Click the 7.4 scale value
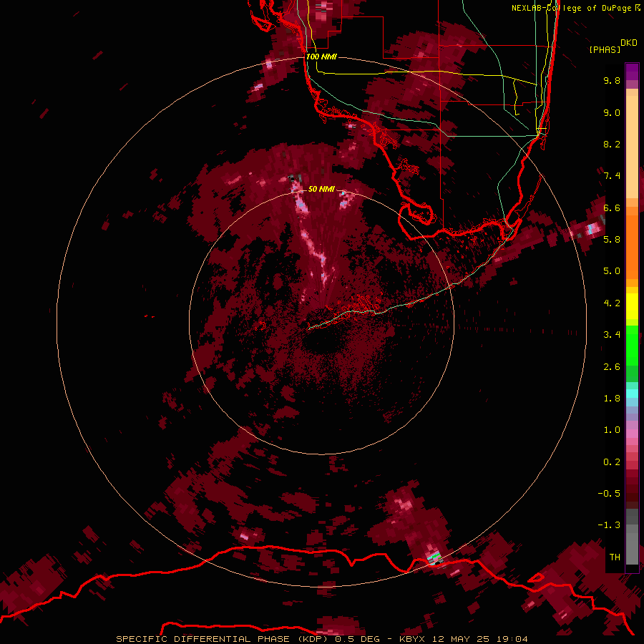The height and width of the screenshot is (644, 644). pos(612,176)
